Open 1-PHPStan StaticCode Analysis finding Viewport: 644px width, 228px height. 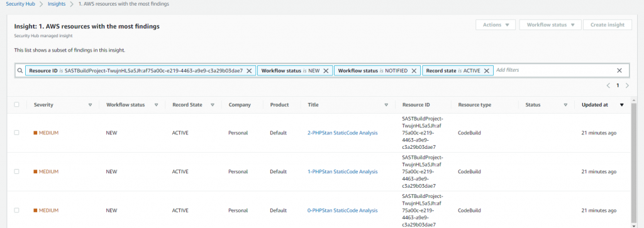coord(343,171)
